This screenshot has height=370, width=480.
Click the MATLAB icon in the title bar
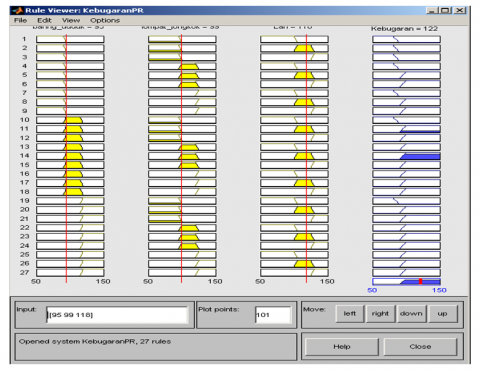[x=18, y=10]
